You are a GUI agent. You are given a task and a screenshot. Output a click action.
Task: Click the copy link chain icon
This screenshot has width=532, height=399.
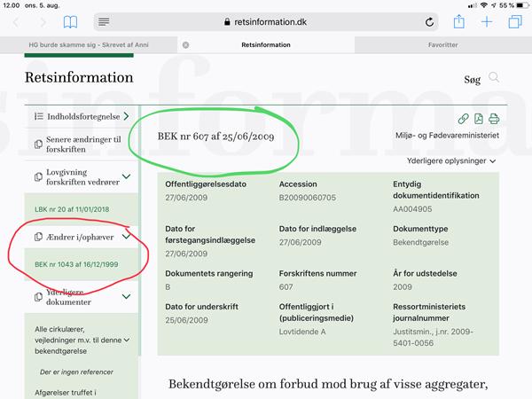point(463,119)
